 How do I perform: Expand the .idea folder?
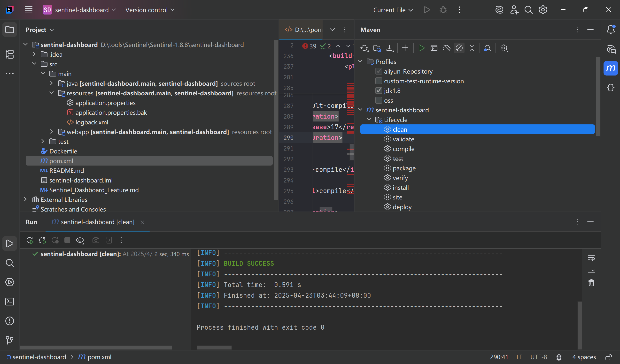pos(34,54)
